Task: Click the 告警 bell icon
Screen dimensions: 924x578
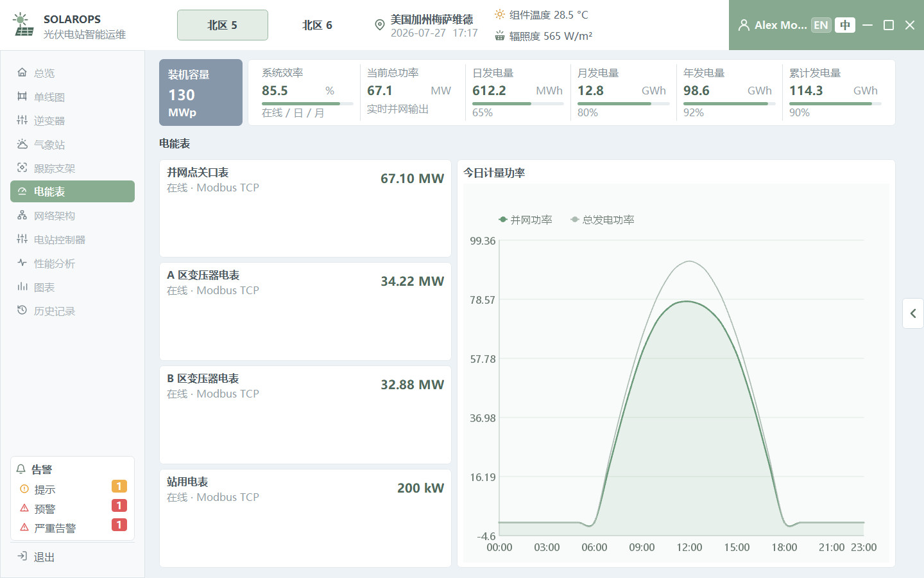Action: (x=21, y=469)
